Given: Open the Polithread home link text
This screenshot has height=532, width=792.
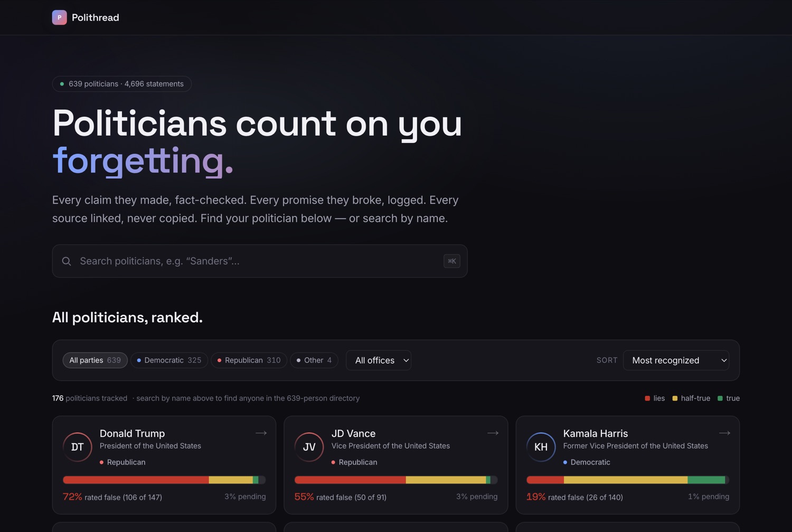Looking at the screenshot, I should [95, 17].
